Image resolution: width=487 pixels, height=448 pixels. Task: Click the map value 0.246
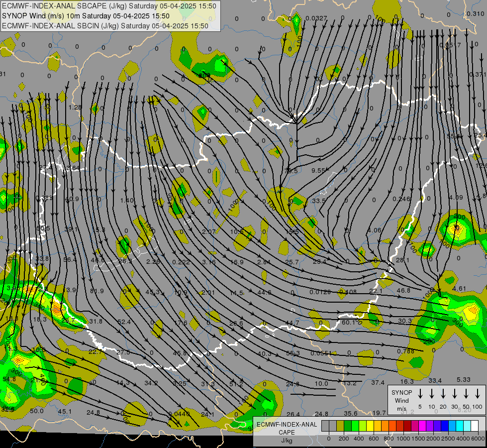(x=401, y=199)
